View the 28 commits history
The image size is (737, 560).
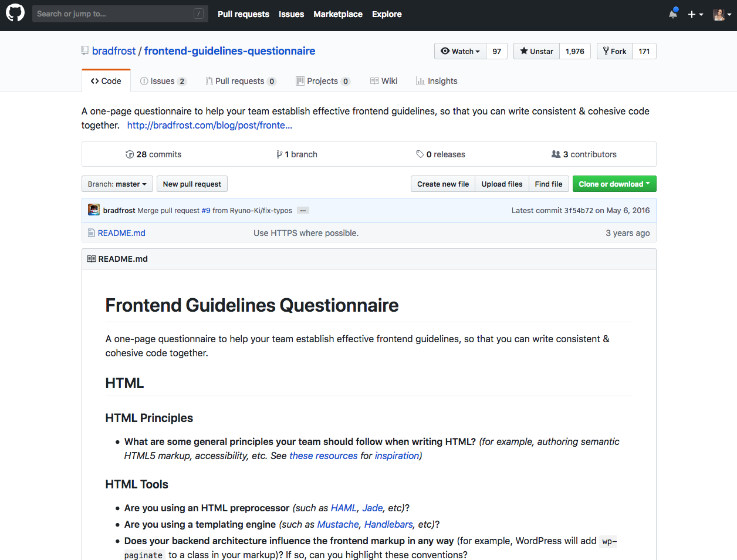click(153, 154)
